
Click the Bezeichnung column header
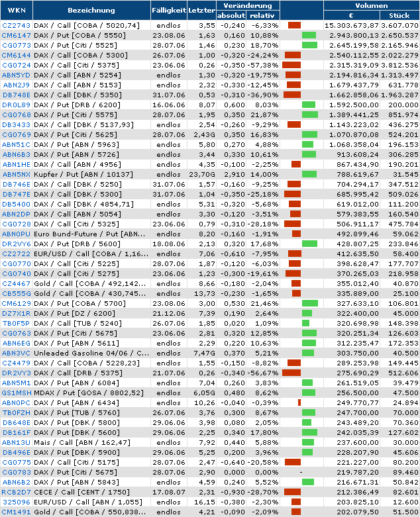click(x=91, y=10)
